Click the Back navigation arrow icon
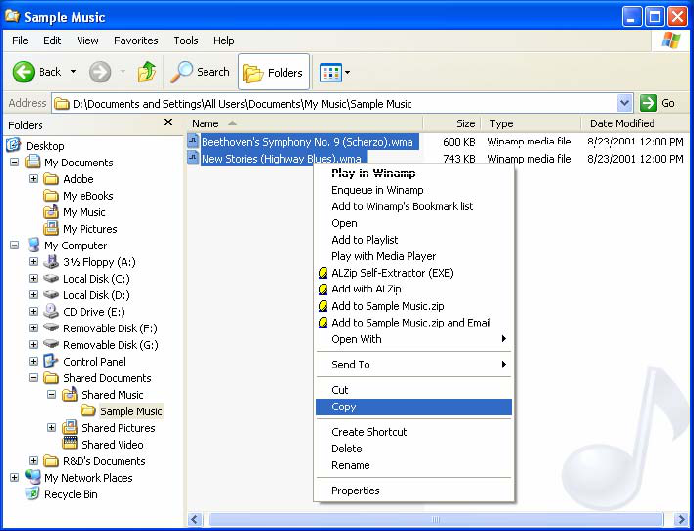Image resolution: width=694 pixels, height=531 pixels. tap(25, 72)
